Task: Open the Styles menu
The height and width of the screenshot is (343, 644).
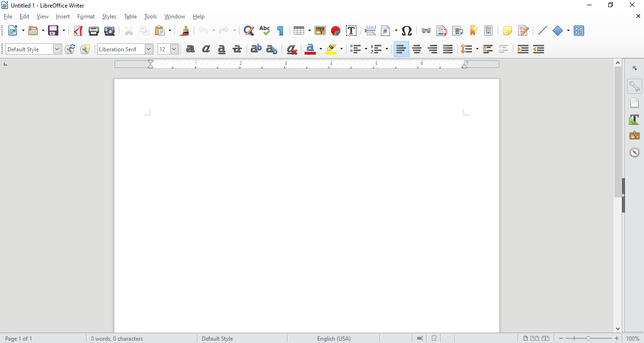Action: [x=109, y=16]
